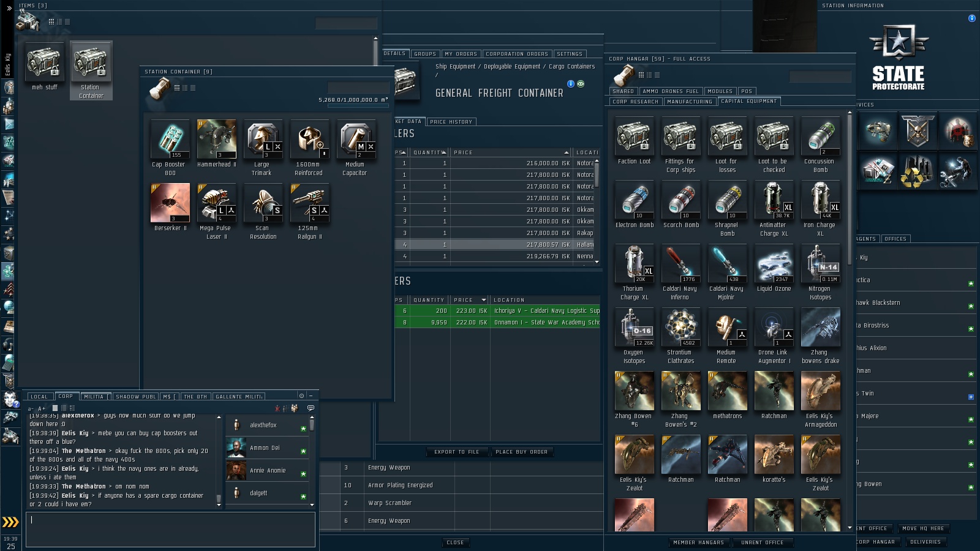The image size is (980, 551).
Task: Switch Station Container to list view
Action: tap(193, 88)
